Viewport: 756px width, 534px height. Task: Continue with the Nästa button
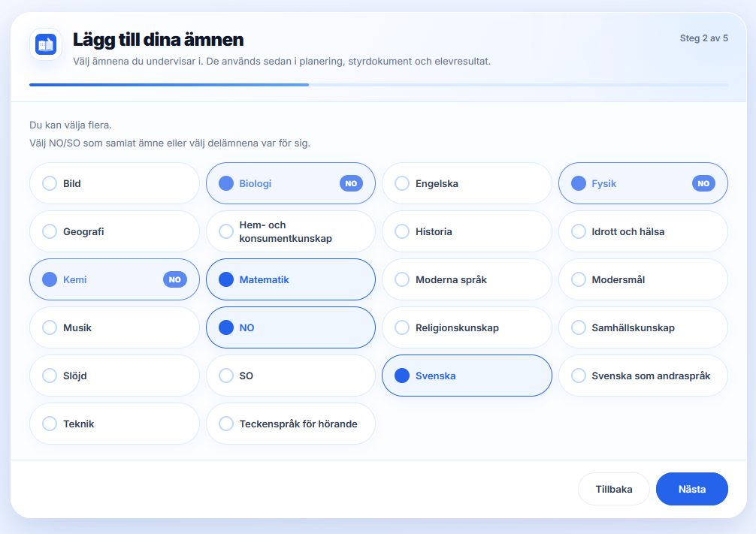(x=692, y=489)
